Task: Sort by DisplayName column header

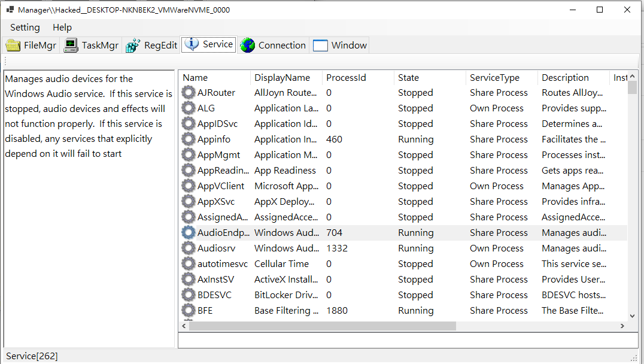Action: coord(286,78)
